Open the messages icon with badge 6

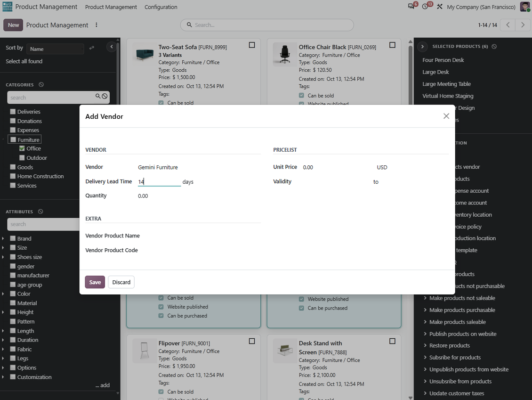[411, 7]
